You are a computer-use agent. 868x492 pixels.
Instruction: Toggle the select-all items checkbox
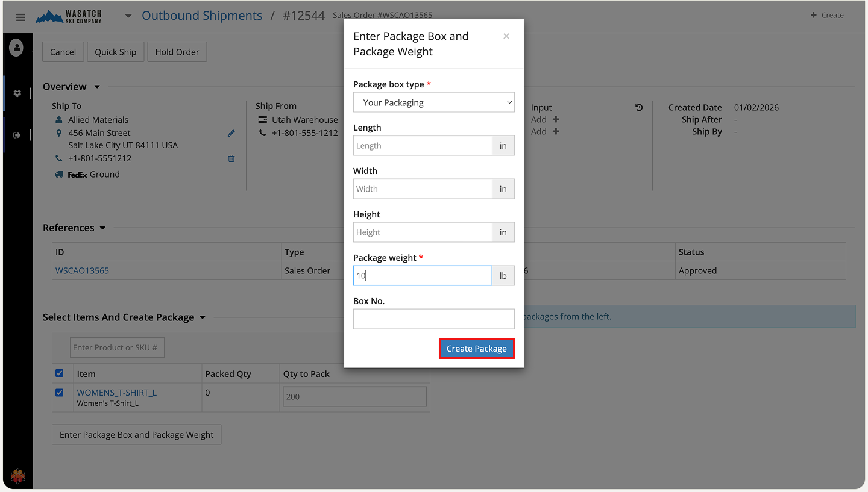[59, 373]
